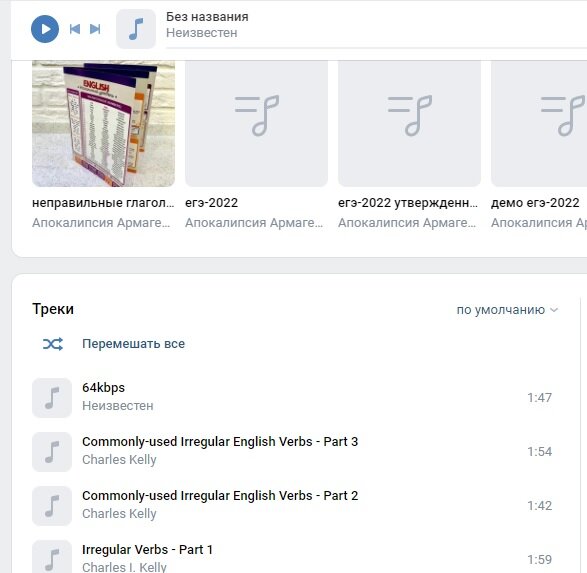
Task: Play the current track in the player bar
Action: (45, 29)
